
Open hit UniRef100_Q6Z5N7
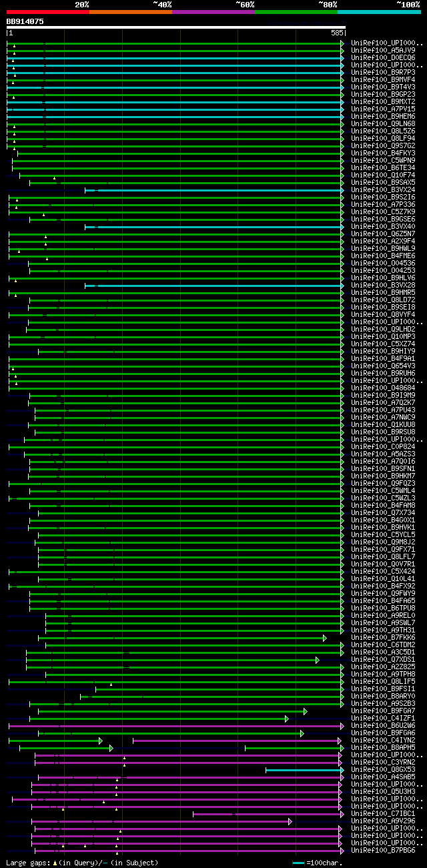coord(383,234)
